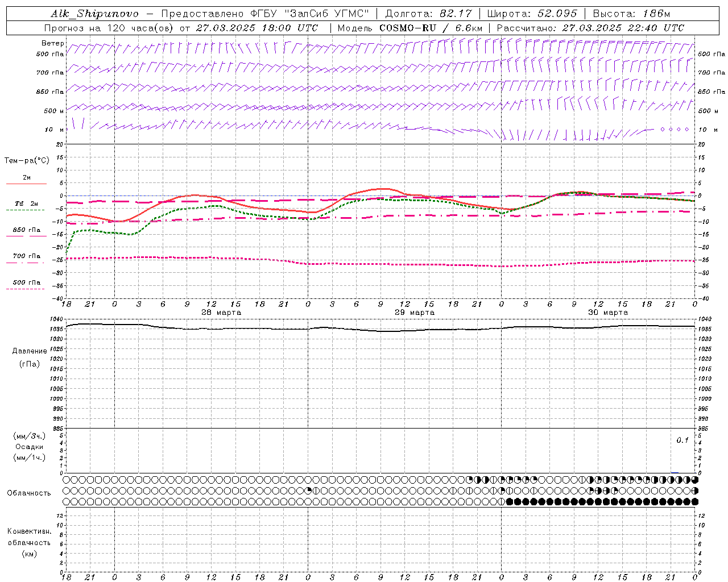
Task: Select the forecast start time 27.03.2025 18:00 UTC
Action: click(x=257, y=28)
